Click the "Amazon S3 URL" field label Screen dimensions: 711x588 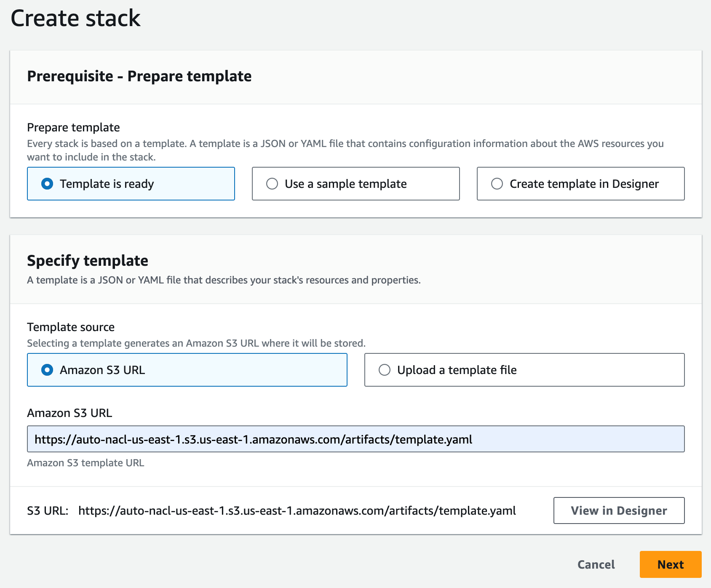click(69, 413)
